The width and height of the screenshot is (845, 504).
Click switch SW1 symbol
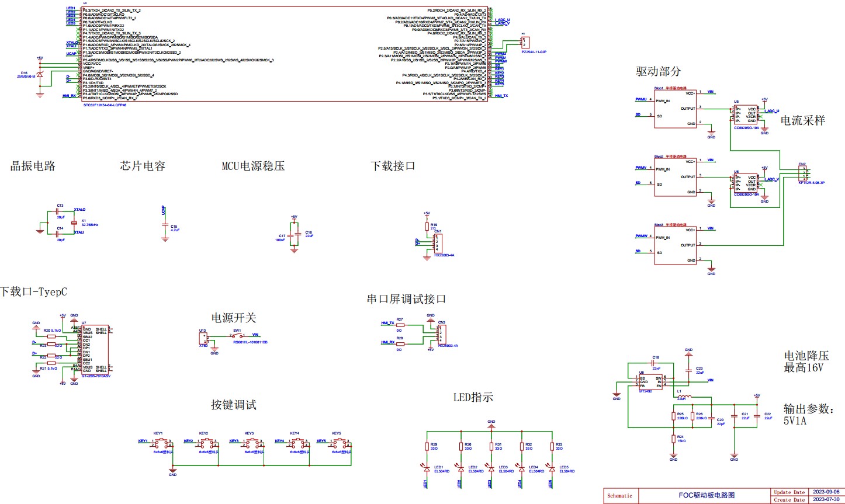point(237,336)
